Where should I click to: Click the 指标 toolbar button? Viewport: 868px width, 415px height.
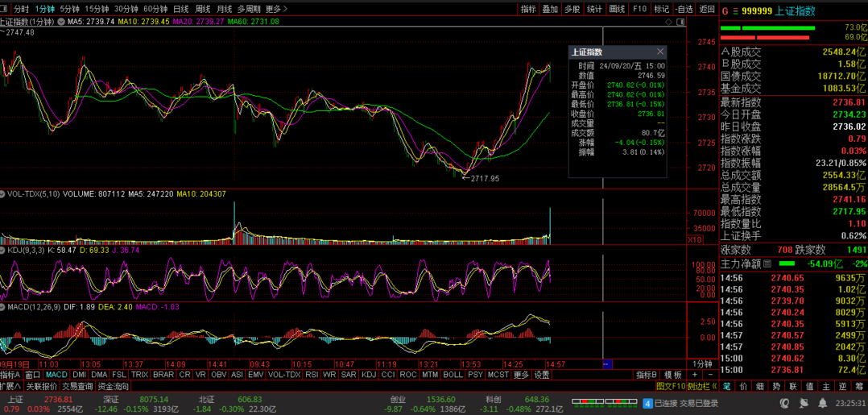point(529,9)
